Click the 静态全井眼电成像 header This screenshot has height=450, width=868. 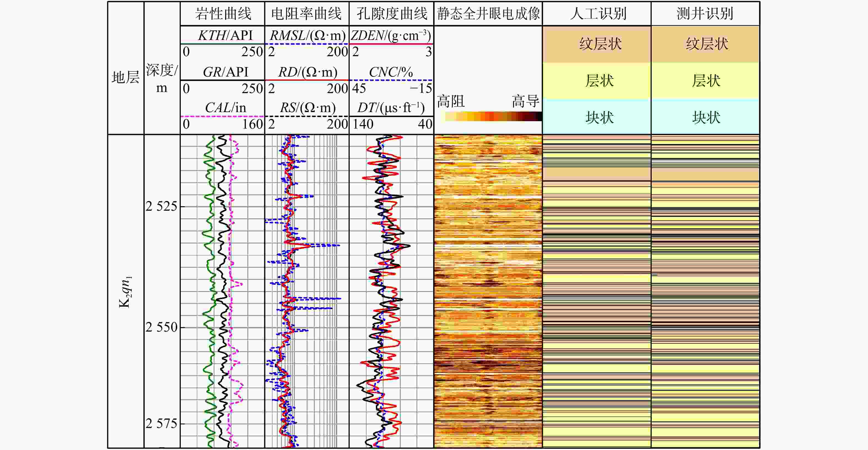(488, 14)
